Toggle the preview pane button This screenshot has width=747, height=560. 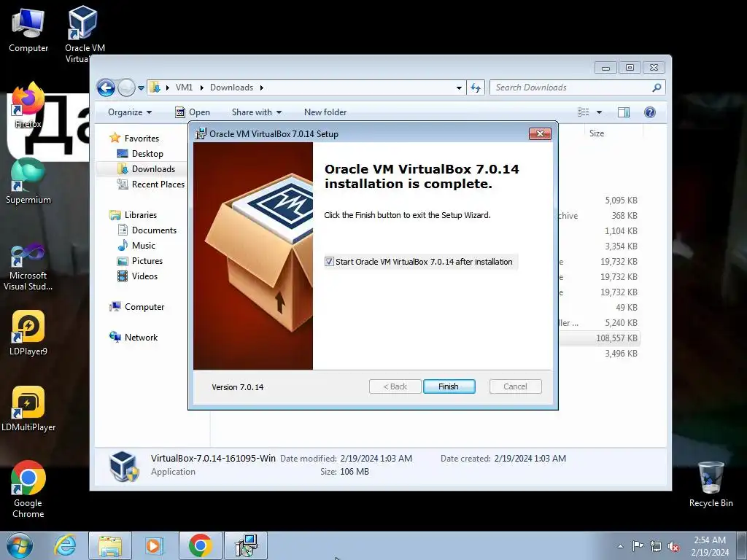tap(624, 112)
